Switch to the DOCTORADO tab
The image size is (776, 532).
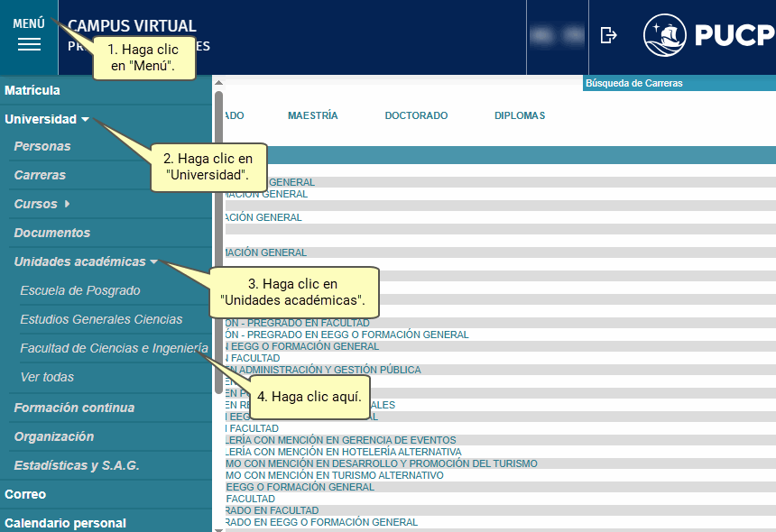click(416, 115)
